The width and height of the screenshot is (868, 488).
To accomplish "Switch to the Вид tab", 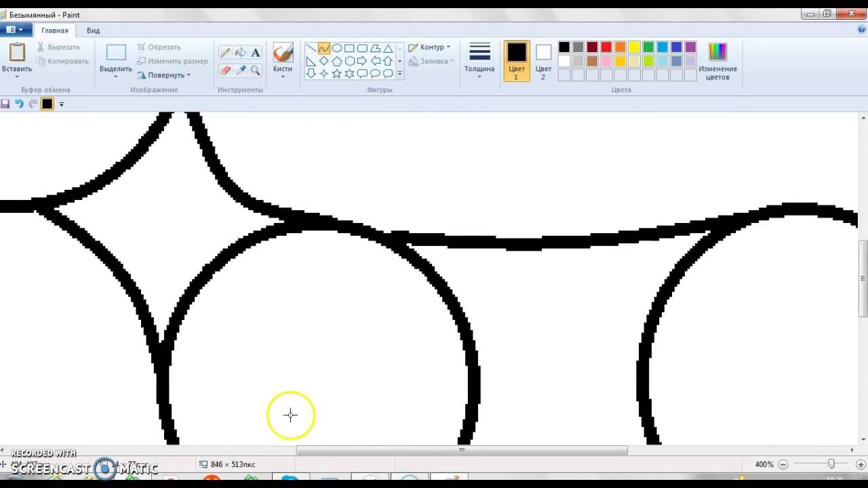I will [x=93, y=30].
